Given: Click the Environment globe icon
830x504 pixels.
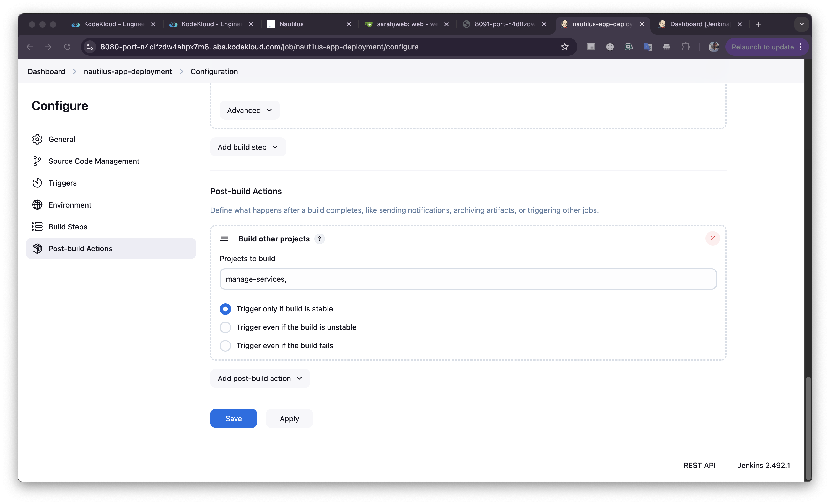Looking at the screenshot, I should (x=37, y=205).
